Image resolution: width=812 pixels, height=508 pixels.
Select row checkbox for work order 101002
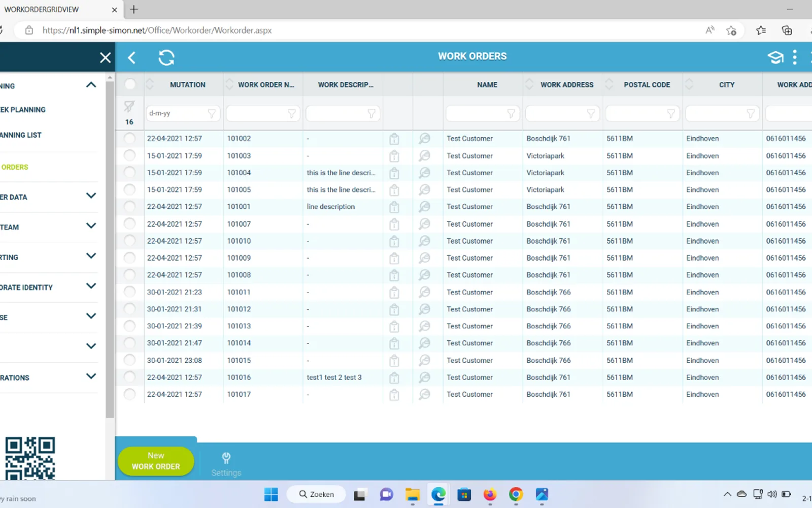(130, 138)
